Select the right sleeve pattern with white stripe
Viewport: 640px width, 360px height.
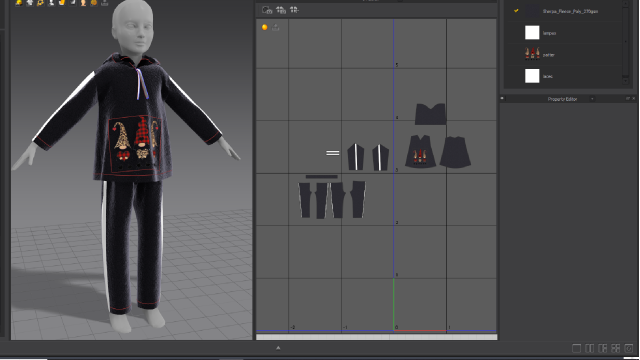[380, 157]
